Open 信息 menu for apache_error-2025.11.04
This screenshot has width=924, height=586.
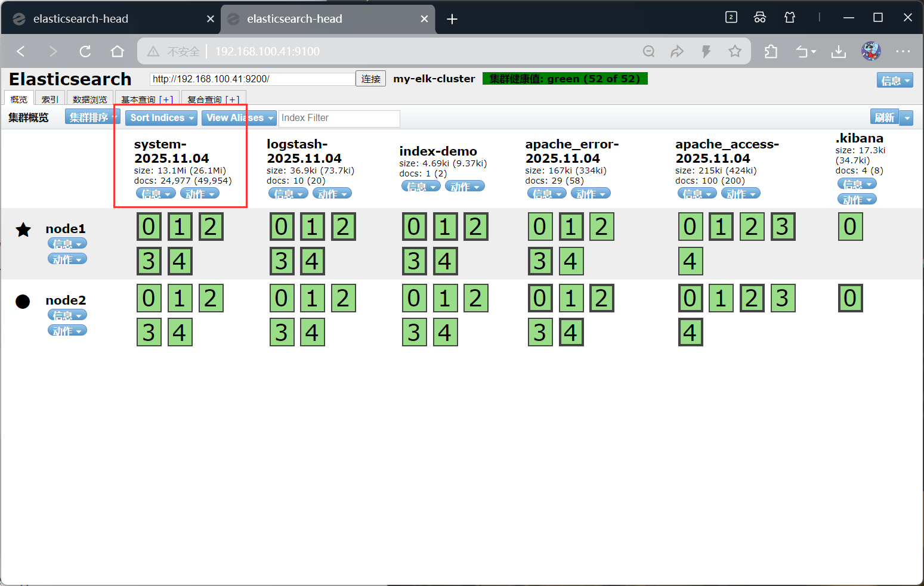coord(547,194)
